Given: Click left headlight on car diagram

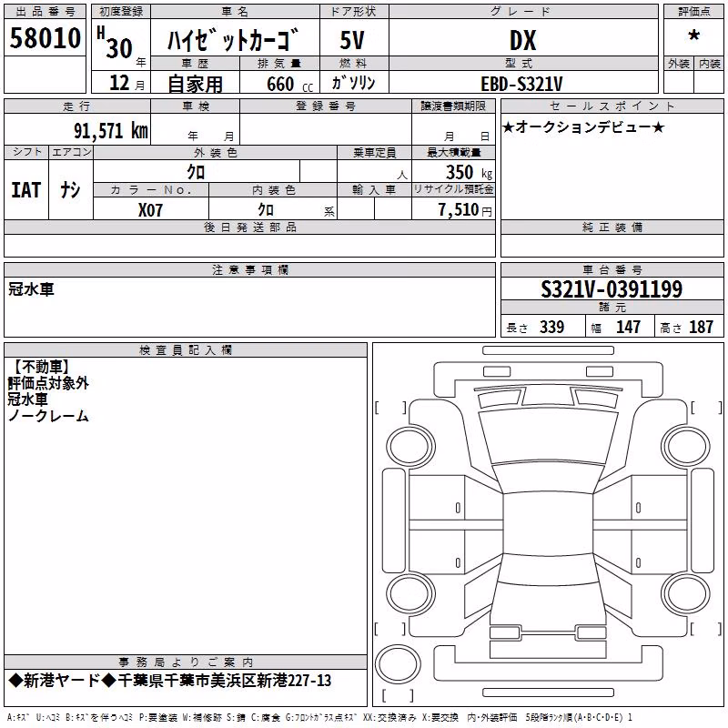Looking at the screenshot, I should [x=497, y=371].
